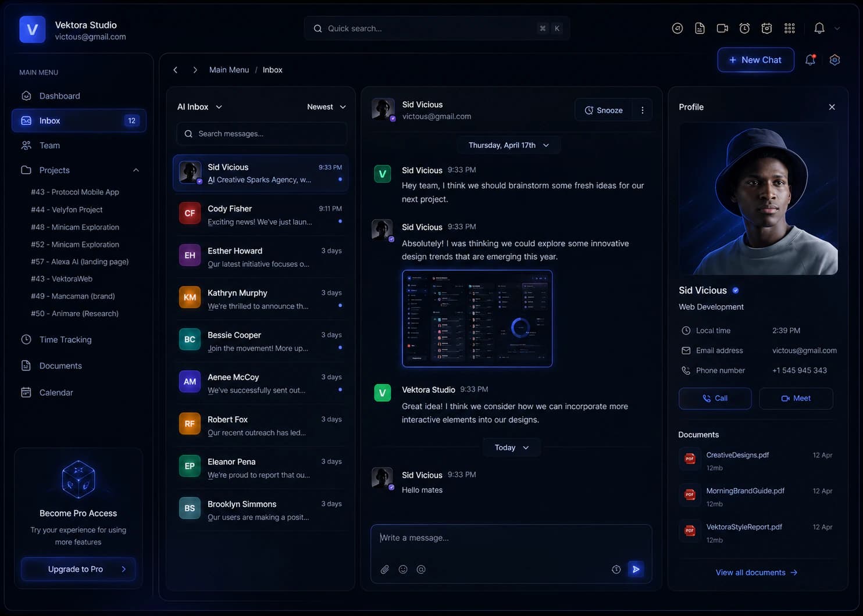Open Robert Fox's message

(261, 425)
